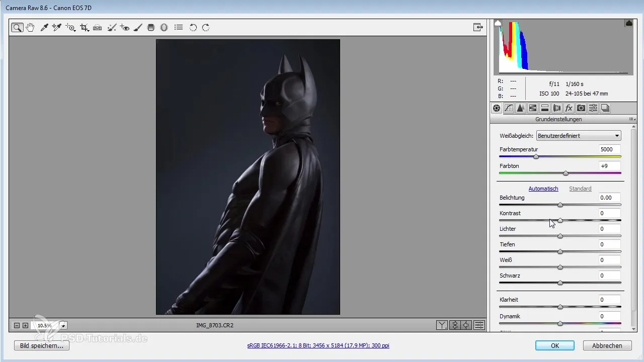Screen dimensions: 644x362
Task: Open workflow options sRGB link
Action: [318, 346]
